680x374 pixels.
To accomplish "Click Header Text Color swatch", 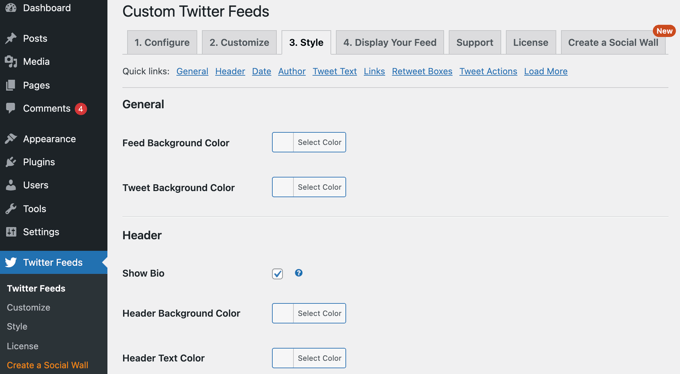I will tap(283, 358).
